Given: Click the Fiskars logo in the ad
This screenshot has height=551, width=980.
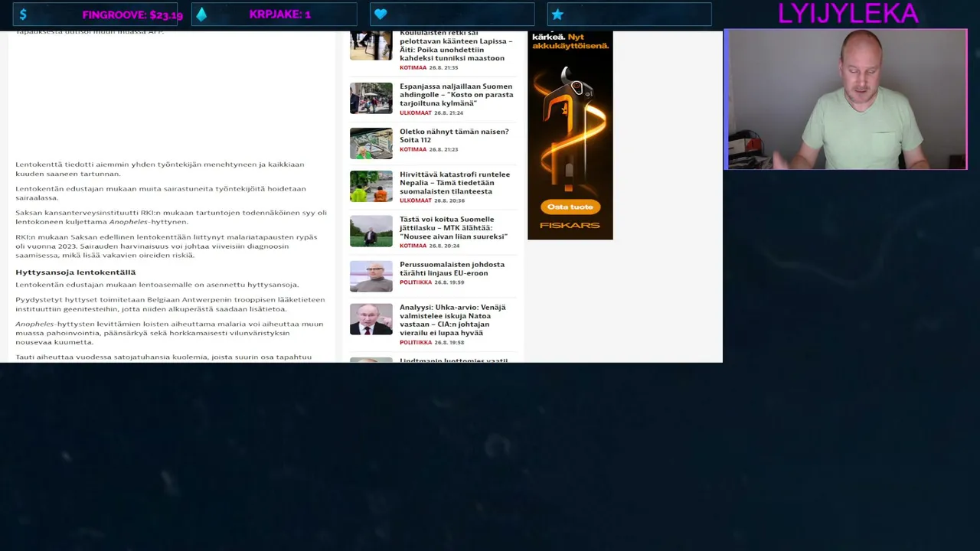Looking at the screenshot, I should click(x=570, y=225).
